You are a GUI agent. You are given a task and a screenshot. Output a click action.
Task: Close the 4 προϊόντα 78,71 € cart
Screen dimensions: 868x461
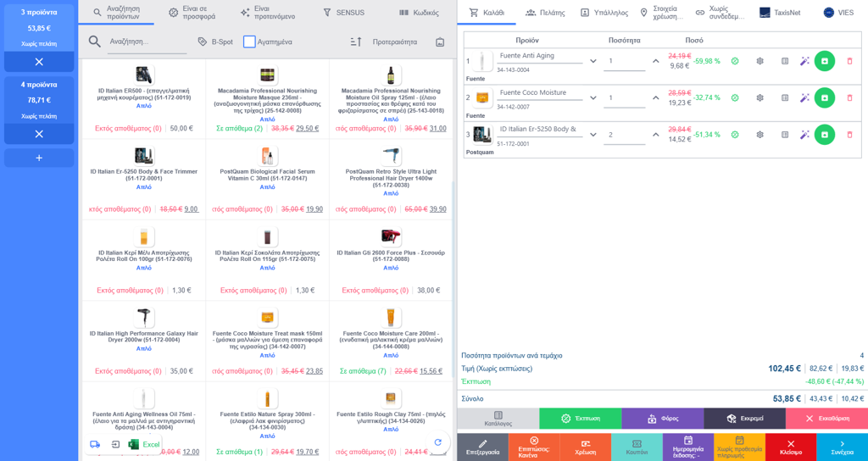39,134
